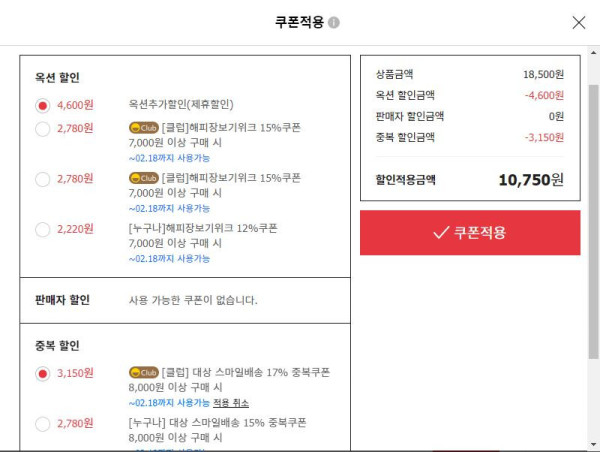
Task: Click the info icon beside 쿠폰적용 title
Action: (x=334, y=23)
